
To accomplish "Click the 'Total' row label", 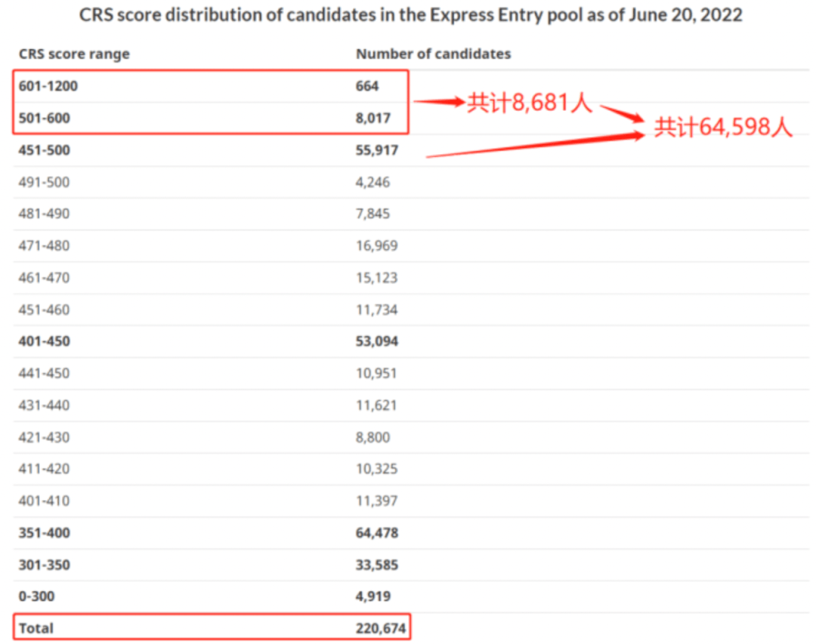I will tap(36, 628).
